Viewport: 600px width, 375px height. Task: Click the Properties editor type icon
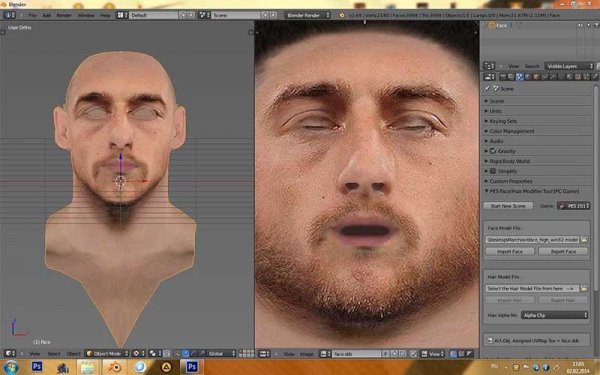coord(489,77)
